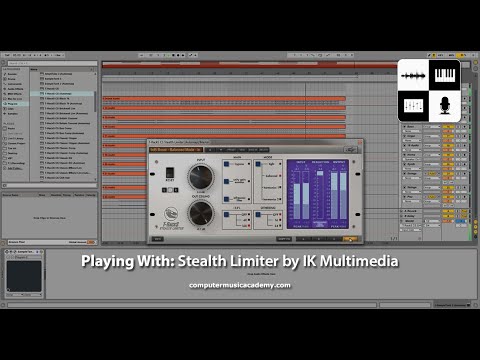Viewport: 480px width, 360px height.
Task: Unfold the B Delay return track
Action: click(x=401, y=216)
